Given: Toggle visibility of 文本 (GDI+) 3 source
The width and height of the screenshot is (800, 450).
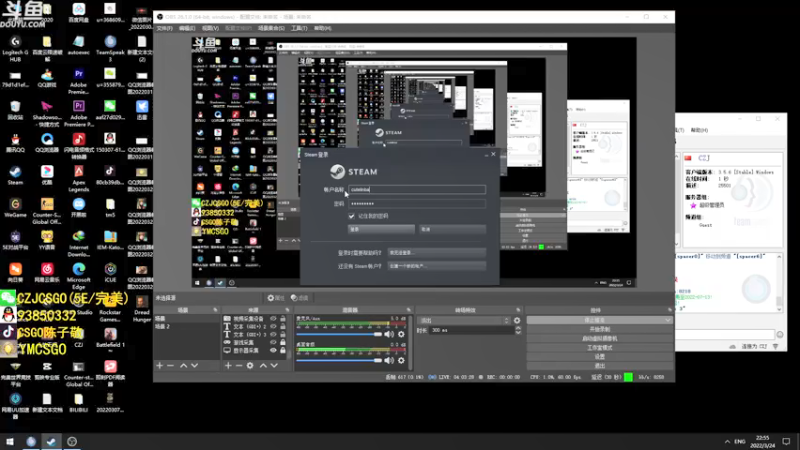Looking at the screenshot, I should tap(273, 335).
